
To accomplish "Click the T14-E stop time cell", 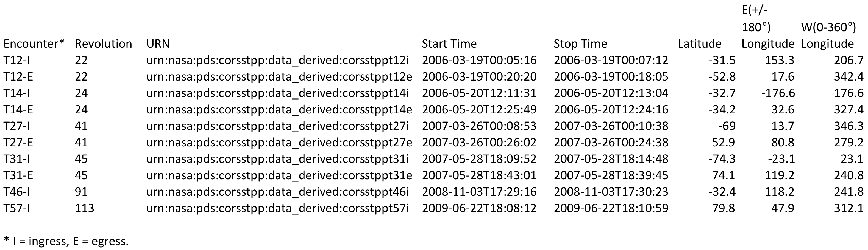I will [x=611, y=109].
